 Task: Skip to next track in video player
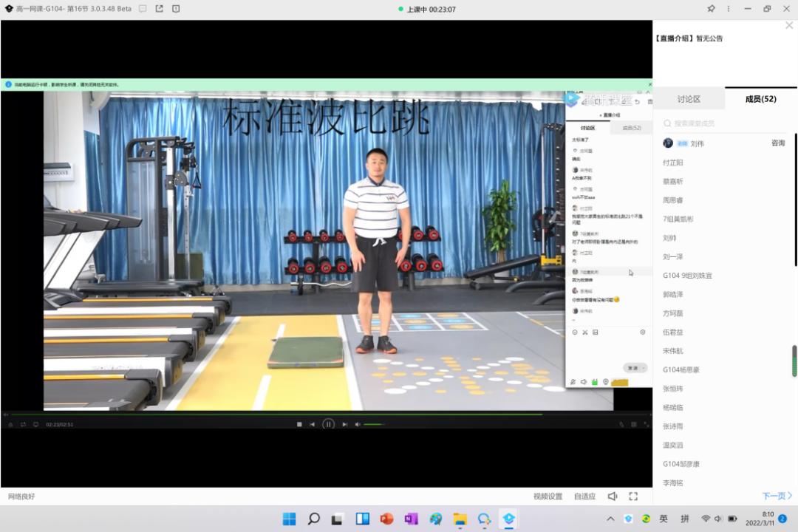coord(344,424)
